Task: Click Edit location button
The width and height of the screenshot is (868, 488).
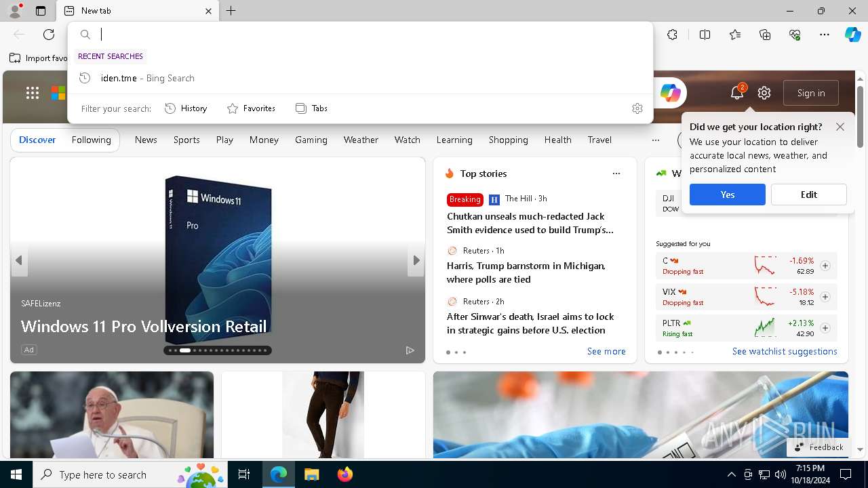Action: coord(809,195)
